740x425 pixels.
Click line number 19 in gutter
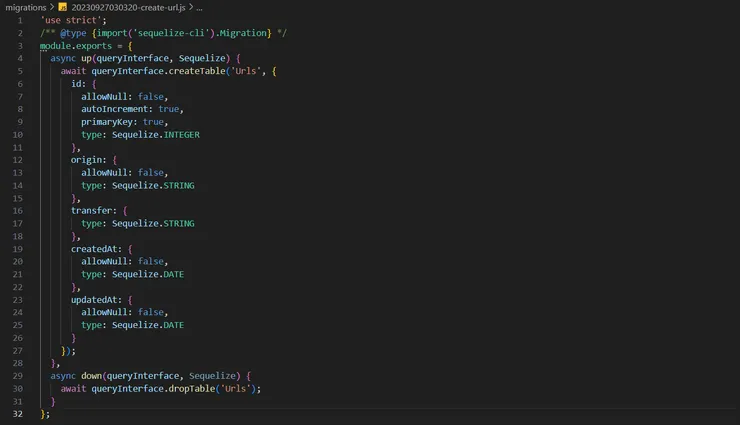[x=17, y=249]
